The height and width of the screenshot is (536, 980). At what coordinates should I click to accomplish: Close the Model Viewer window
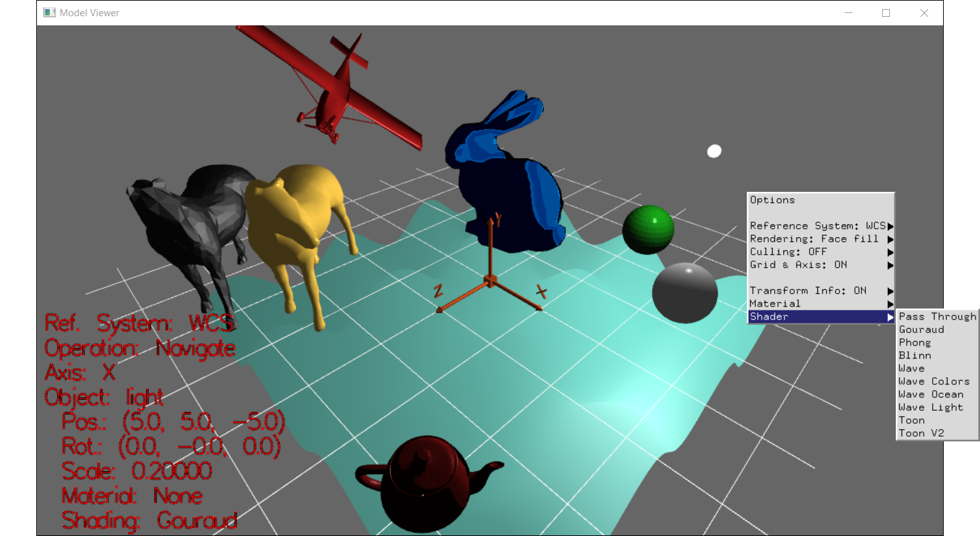[924, 13]
